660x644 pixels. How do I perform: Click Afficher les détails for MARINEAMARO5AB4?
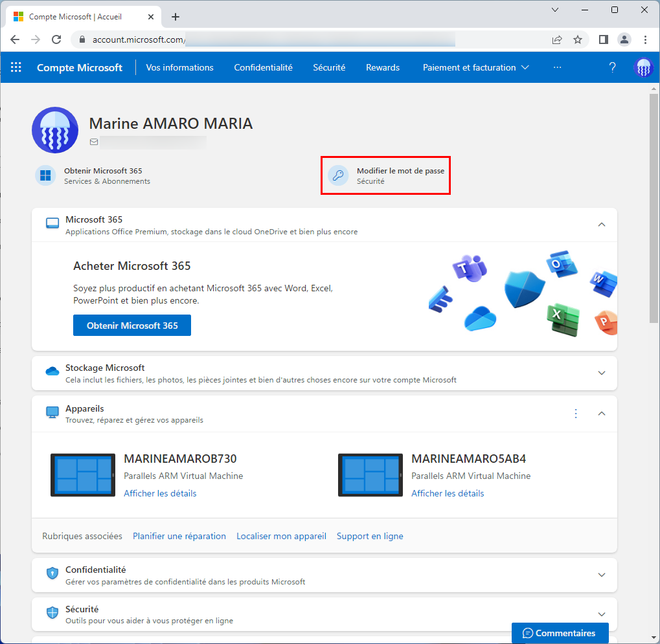(x=448, y=493)
